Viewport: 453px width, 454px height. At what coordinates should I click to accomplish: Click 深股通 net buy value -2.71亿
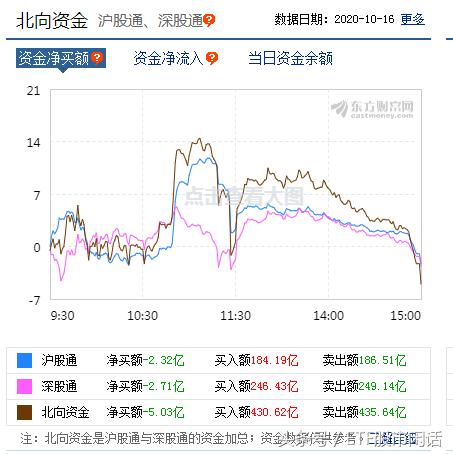(163, 386)
